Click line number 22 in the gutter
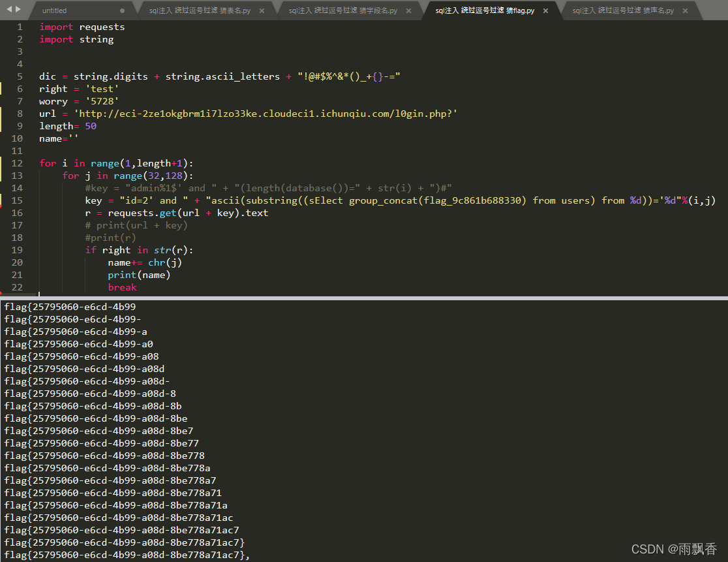Viewport: 728px width, 562px height. click(17, 287)
